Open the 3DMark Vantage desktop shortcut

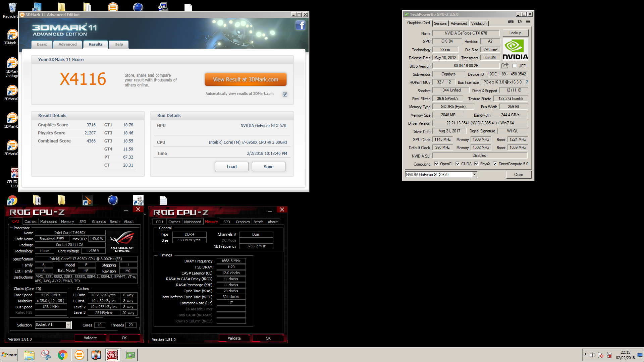[x=12, y=67]
